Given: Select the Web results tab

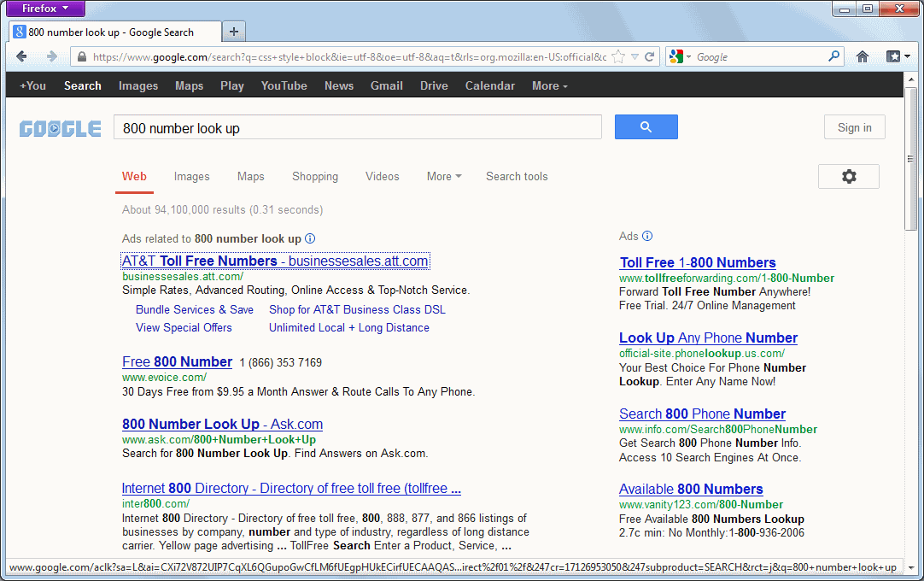Looking at the screenshot, I should point(134,176).
